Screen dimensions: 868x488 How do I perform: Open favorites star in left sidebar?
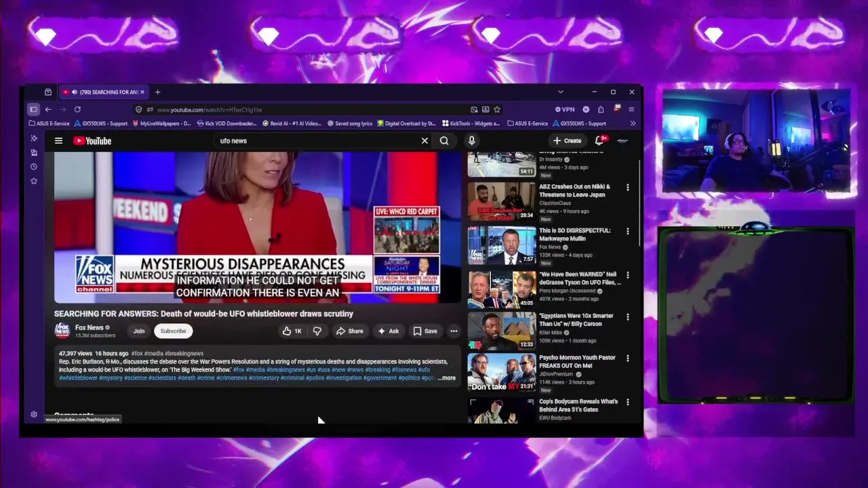point(34,181)
